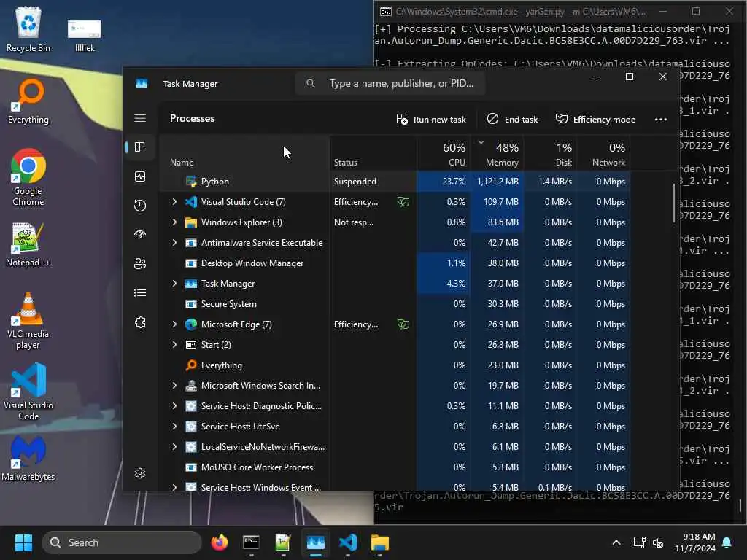Screen dimensions: 747x560
Task: Open the network status tray icon
Action: [x=639, y=542]
